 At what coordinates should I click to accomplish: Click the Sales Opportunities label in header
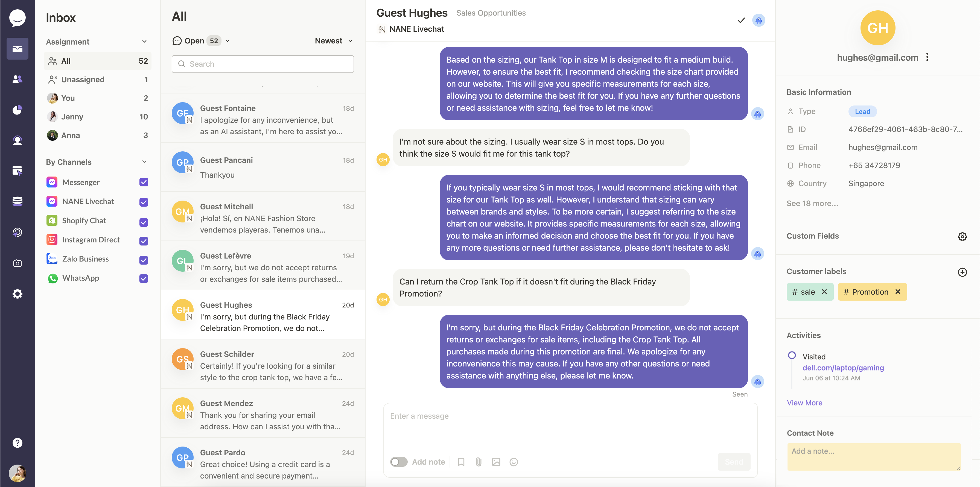[x=491, y=13]
